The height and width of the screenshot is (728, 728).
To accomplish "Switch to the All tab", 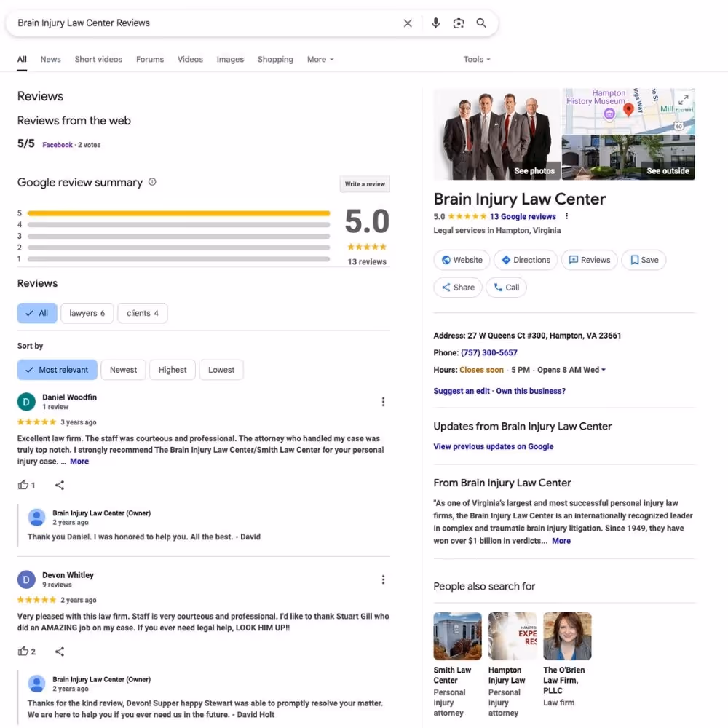I will click(x=22, y=60).
